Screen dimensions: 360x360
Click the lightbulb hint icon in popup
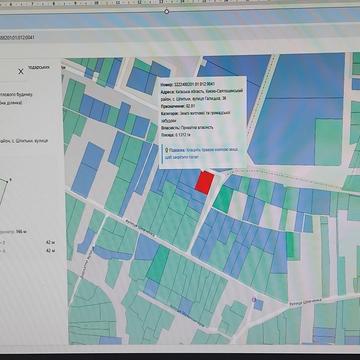[x=167, y=151]
